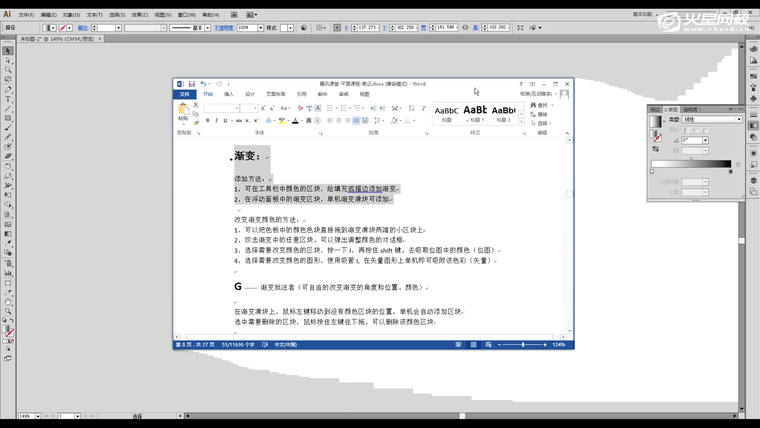Image resolution: width=760 pixels, height=428 pixels.
Task: Click the Save icon in Word's title bar
Action: 191,84
